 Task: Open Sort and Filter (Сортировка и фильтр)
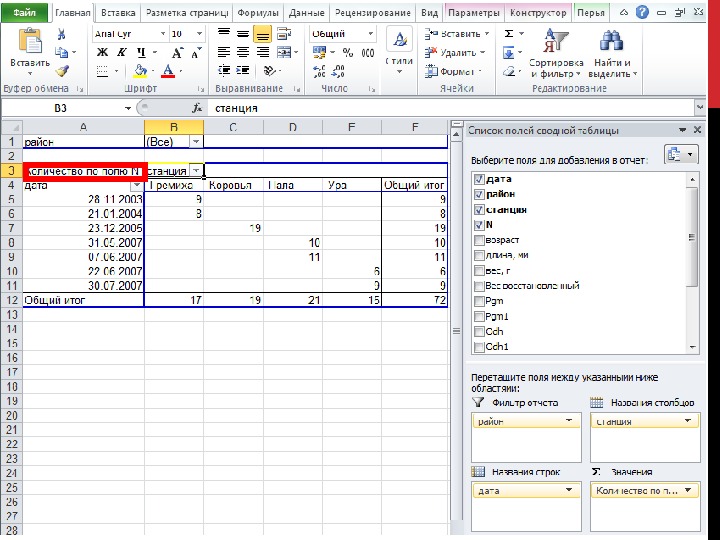click(553, 54)
